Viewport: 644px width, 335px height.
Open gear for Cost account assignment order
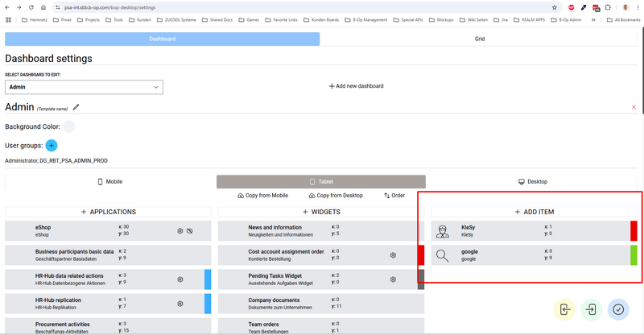point(393,255)
